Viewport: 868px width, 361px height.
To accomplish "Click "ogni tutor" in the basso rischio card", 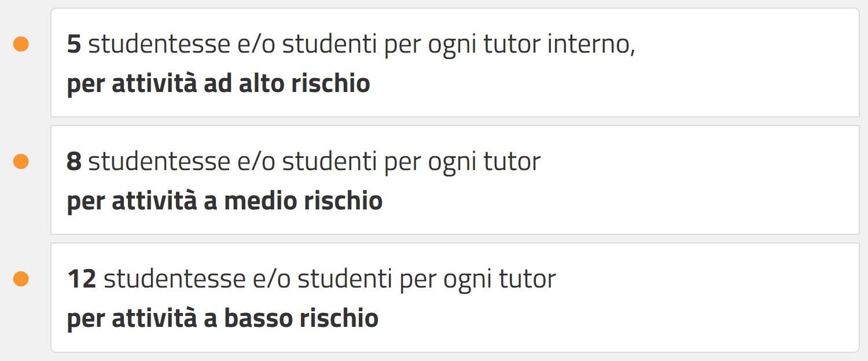I will (499, 279).
